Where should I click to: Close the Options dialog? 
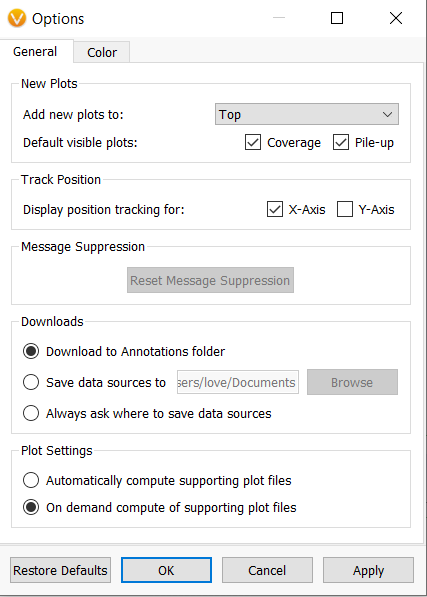click(396, 18)
